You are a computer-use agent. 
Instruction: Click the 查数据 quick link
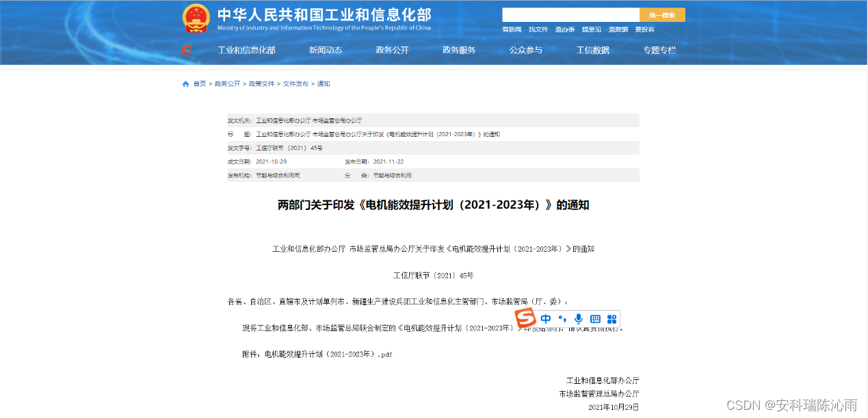(x=618, y=29)
